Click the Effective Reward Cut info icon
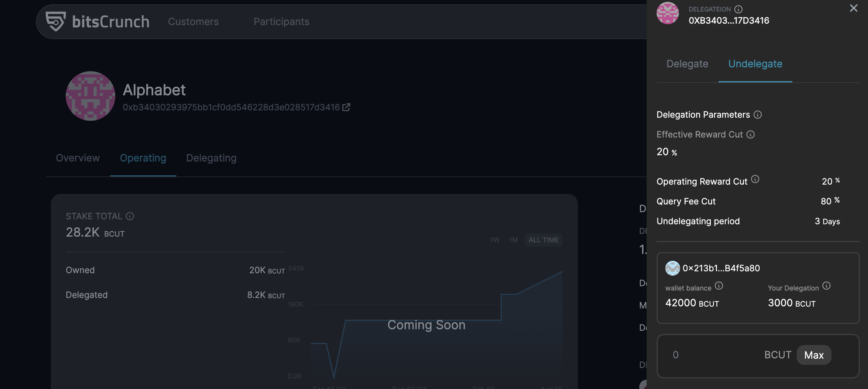The image size is (868, 389). pos(751,135)
